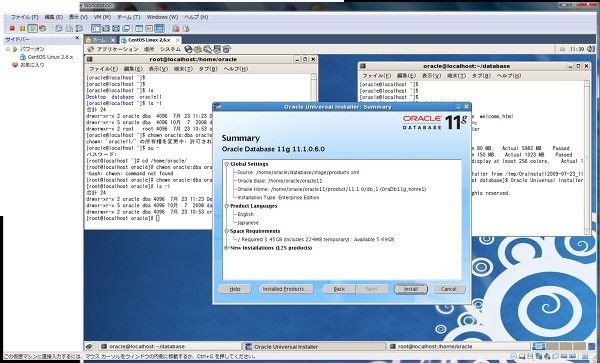The width and height of the screenshot is (600, 363).
Task: Open the Windows (W) menu
Action: [162, 17]
